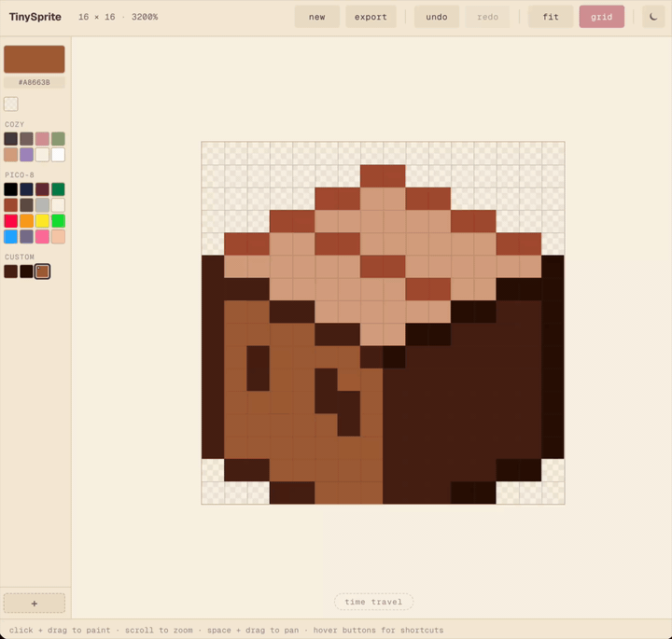The width and height of the screenshot is (672, 639).
Task: Pick the selected medium brown custom swatch
Action: click(42, 271)
